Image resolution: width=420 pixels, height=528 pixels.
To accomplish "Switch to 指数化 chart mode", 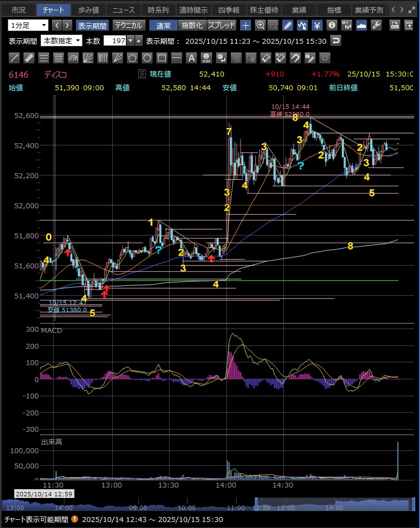I will [x=192, y=25].
